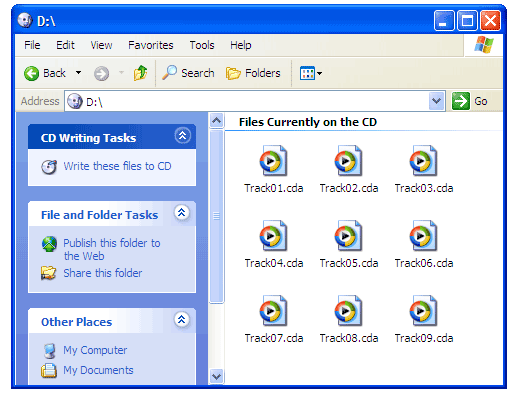Open the Back history dropdown arrow
The width and height of the screenshot is (527, 399).
pos(78,73)
